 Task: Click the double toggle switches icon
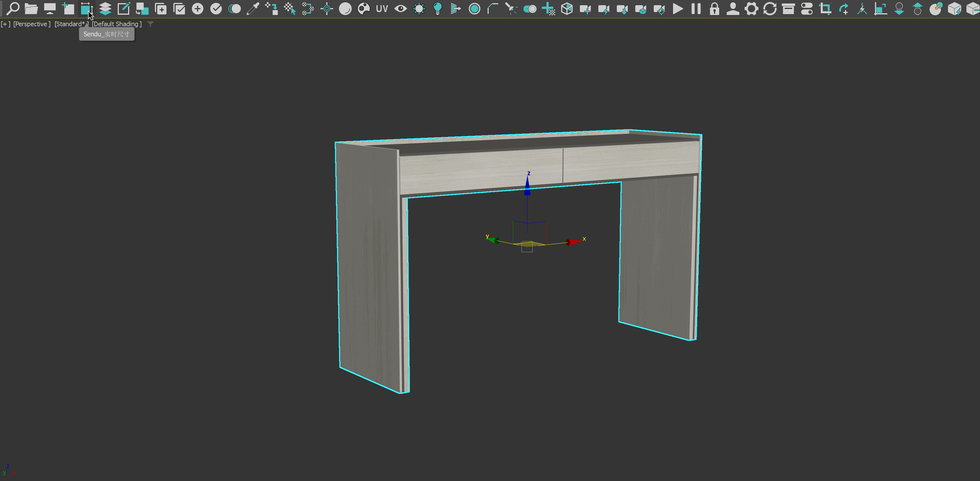pos(807,8)
